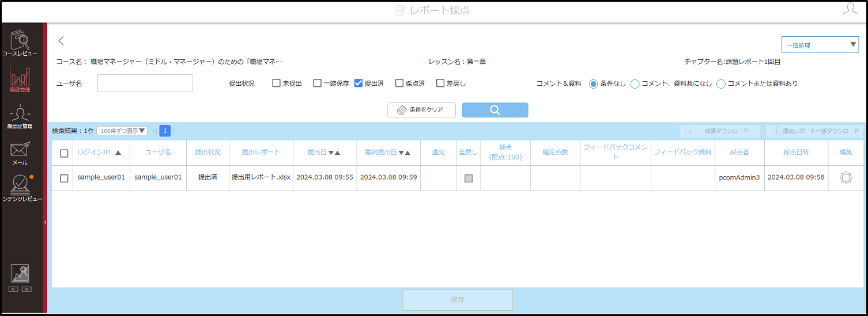Go to next page arrow
868x316 pixels.
point(175,131)
